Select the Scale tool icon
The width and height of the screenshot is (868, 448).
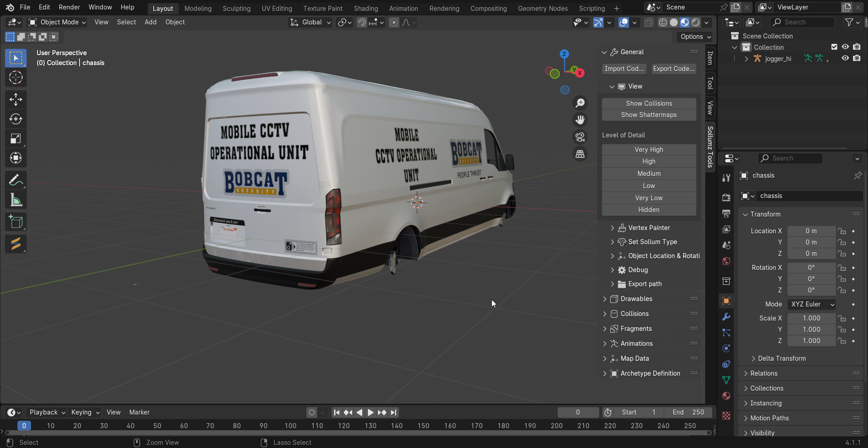(x=16, y=139)
